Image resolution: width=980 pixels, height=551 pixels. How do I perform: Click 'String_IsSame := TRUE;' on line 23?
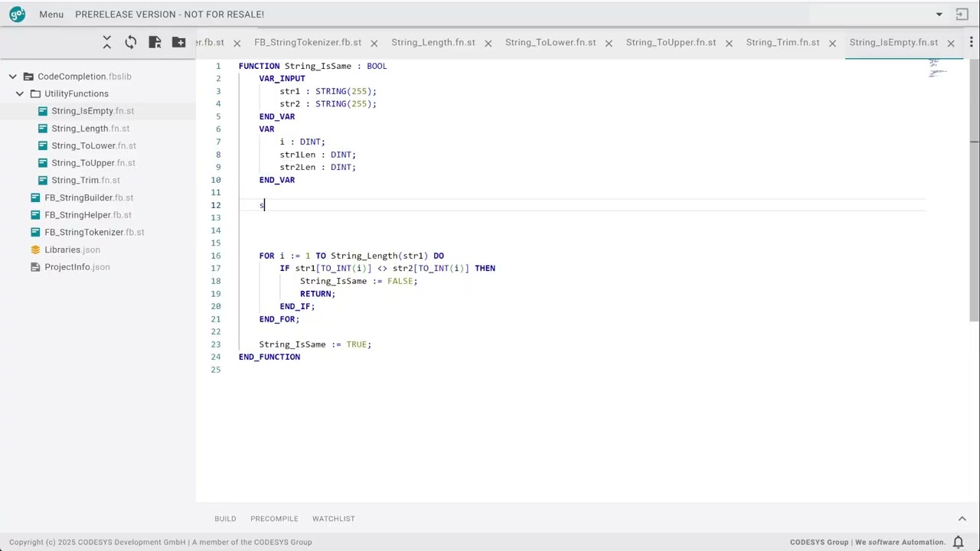[x=315, y=344]
